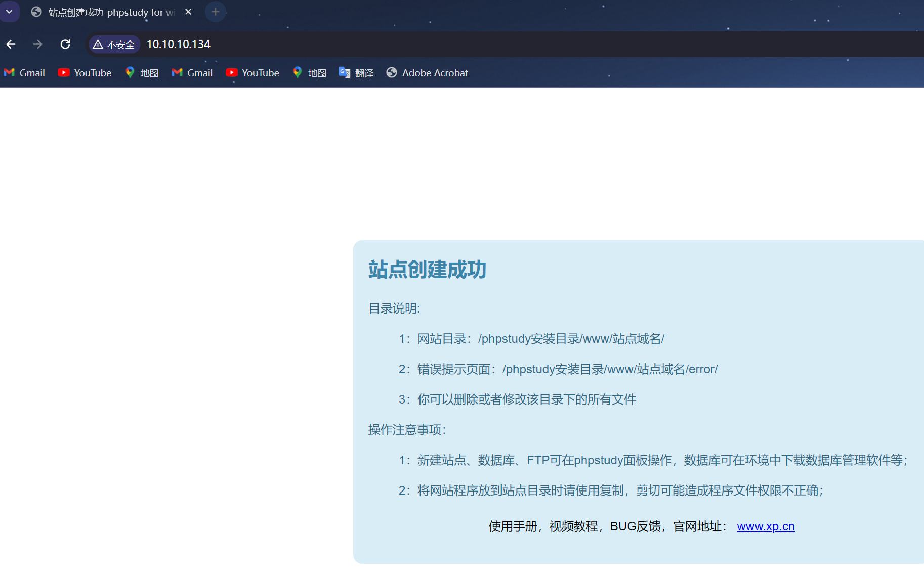Open the first 地图 maps bookmark
The image size is (924, 580).
pyautogui.click(x=142, y=73)
